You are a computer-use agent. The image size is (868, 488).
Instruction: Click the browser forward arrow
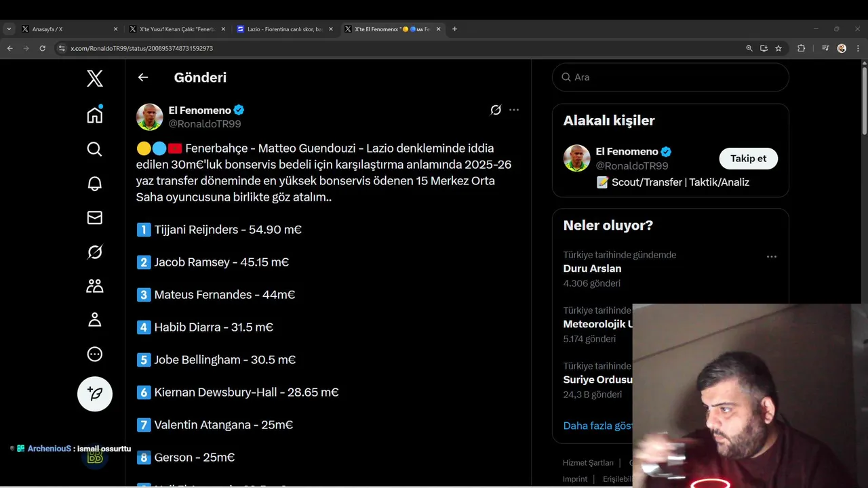26,48
